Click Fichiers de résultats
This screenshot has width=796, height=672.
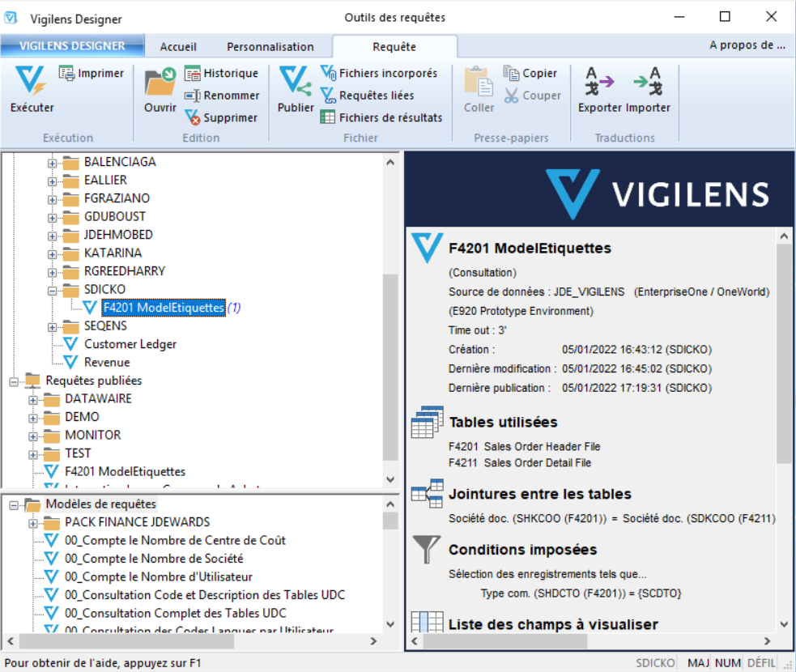coord(381,118)
